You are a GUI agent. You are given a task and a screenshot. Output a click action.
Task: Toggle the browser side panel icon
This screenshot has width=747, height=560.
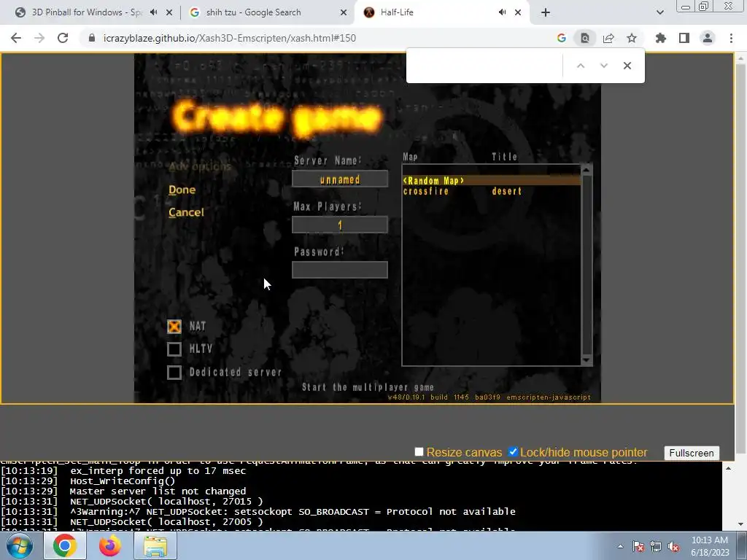point(684,38)
